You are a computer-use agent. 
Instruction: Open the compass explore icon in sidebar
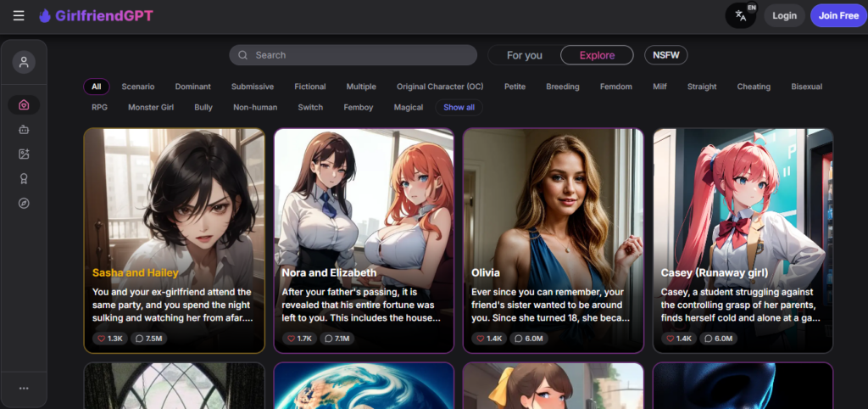point(24,204)
